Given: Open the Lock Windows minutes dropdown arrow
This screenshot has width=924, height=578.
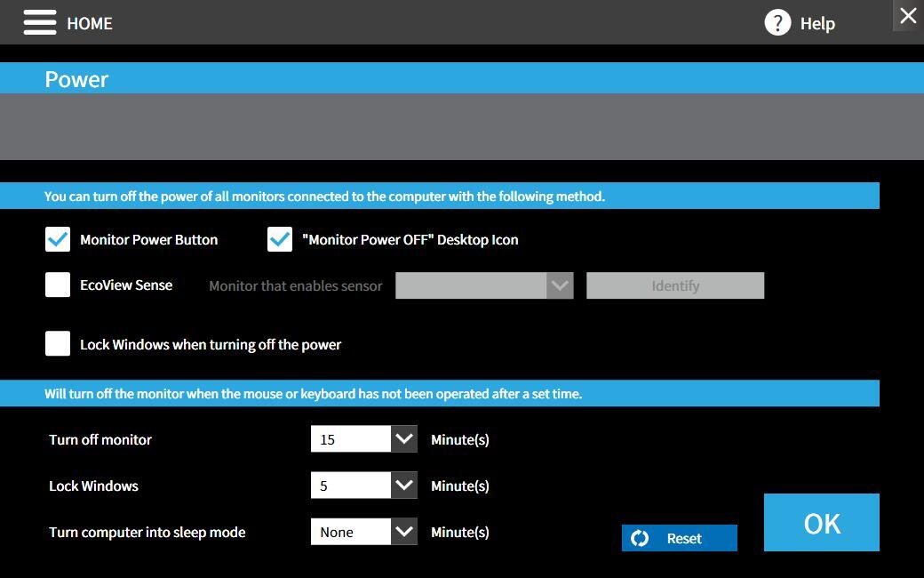Looking at the screenshot, I should [404, 486].
